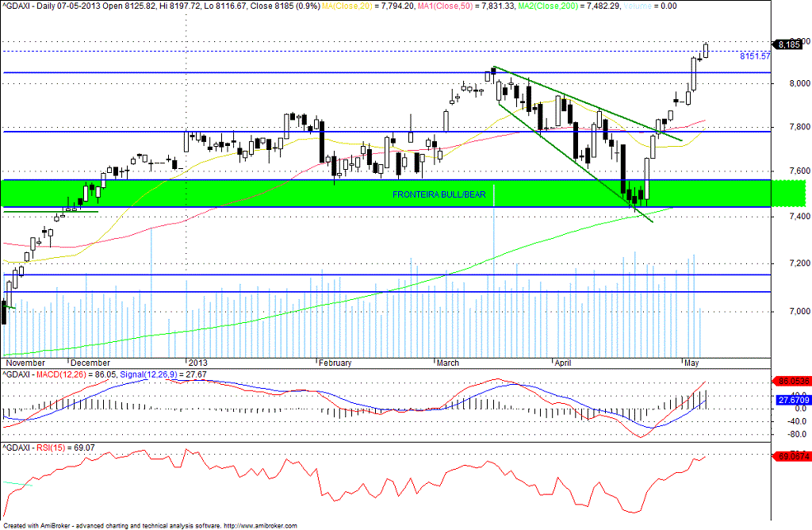
Task: Click the red 69.0674 RSI value flag
Action: [791, 455]
